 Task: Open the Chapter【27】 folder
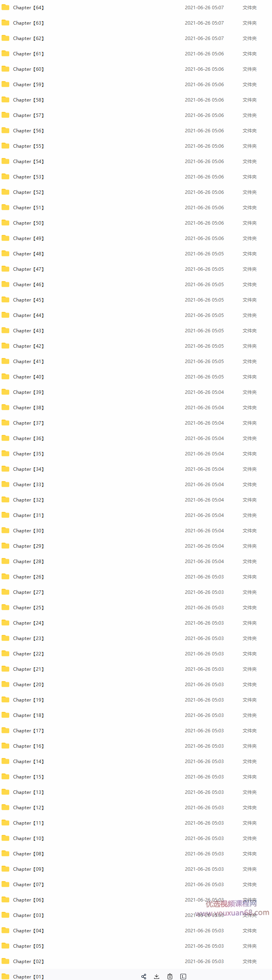pyautogui.click(x=28, y=592)
